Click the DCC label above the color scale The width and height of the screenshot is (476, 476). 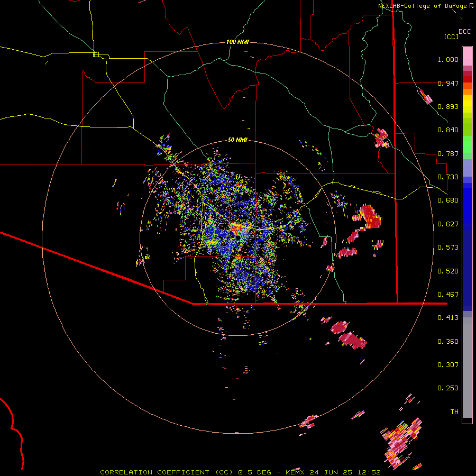coord(464,31)
